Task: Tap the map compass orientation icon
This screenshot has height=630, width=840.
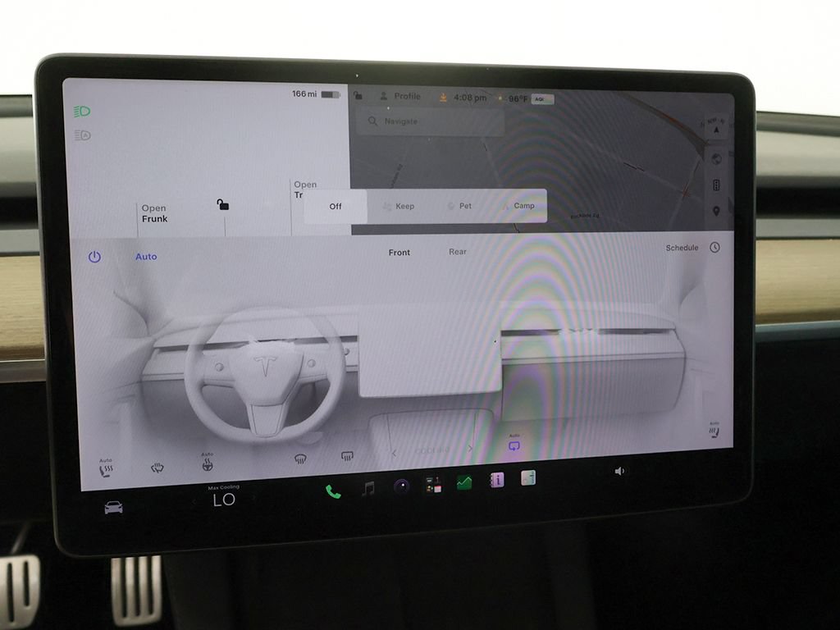Action: pyautogui.click(x=716, y=128)
